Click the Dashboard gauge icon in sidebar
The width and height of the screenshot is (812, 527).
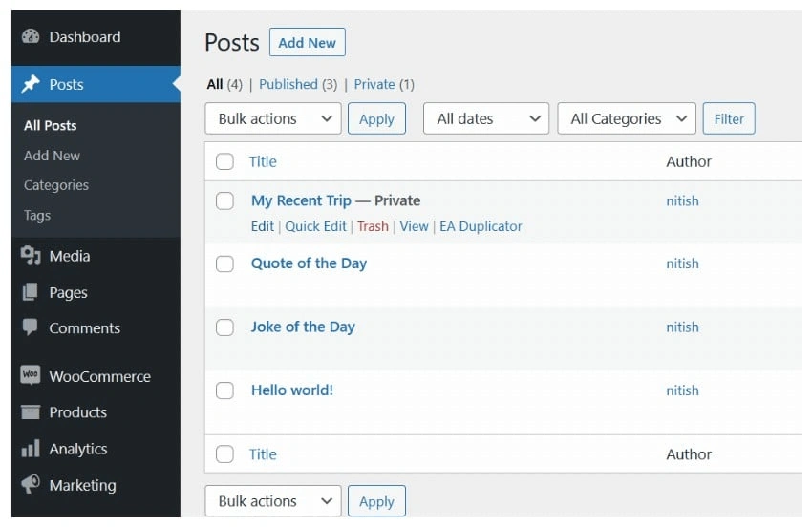coord(31,37)
